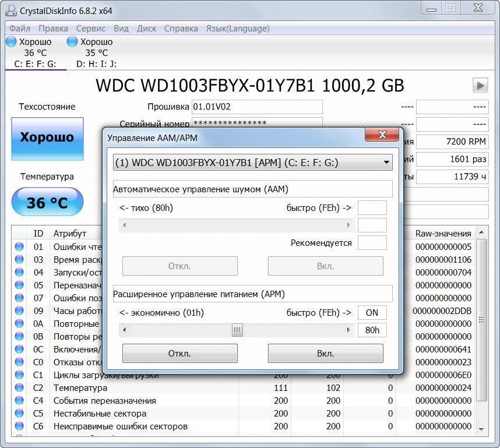Click the APM Вкл. button
The width and height of the screenshot is (500, 448).
point(326,353)
